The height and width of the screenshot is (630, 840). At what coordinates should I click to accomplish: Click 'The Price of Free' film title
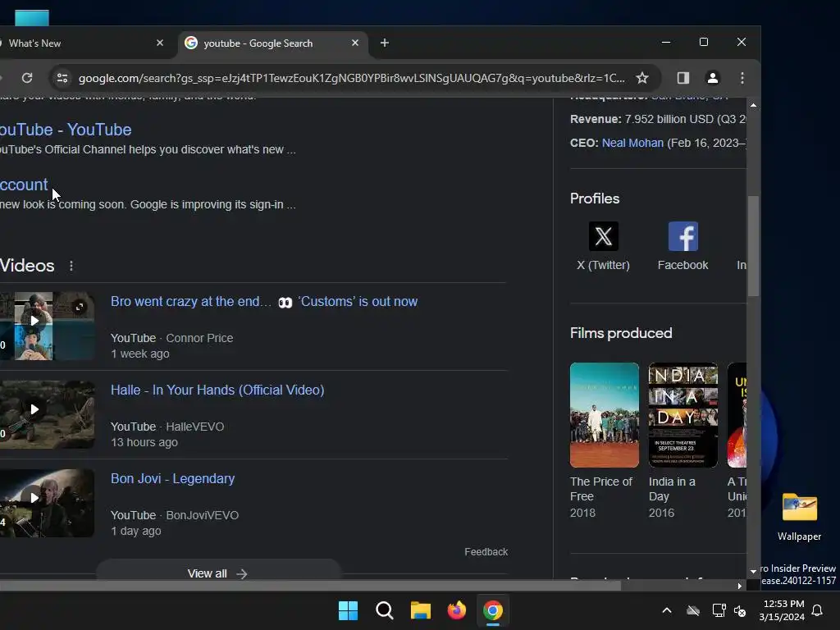601,489
